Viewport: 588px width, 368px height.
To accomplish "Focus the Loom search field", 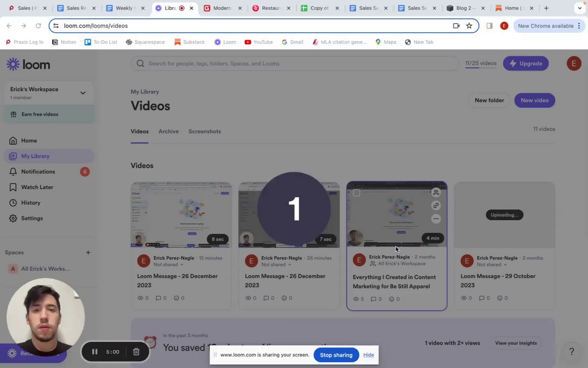I will (x=294, y=63).
